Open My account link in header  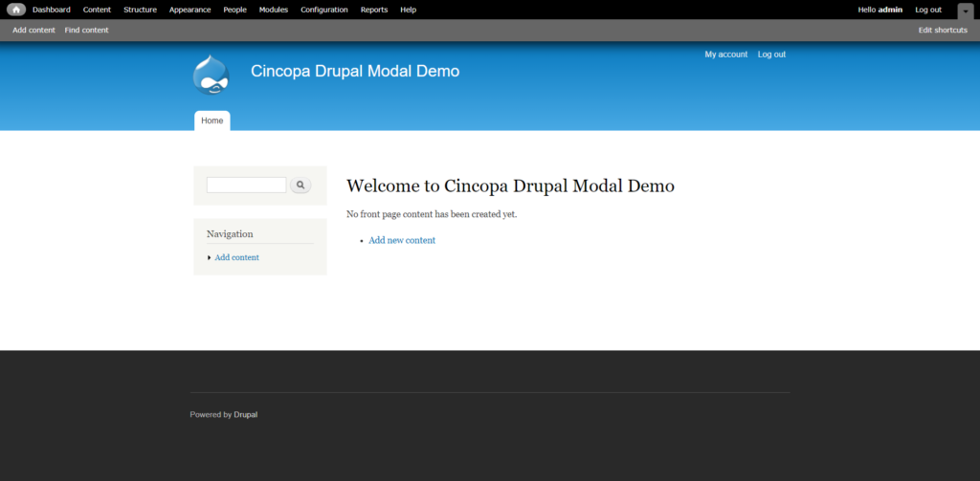pyautogui.click(x=726, y=55)
